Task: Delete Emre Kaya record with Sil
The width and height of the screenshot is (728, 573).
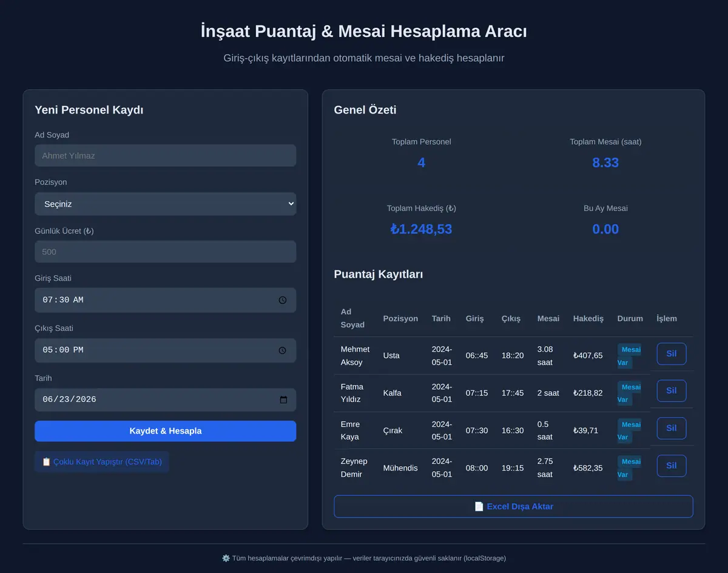Action: tap(672, 428)
